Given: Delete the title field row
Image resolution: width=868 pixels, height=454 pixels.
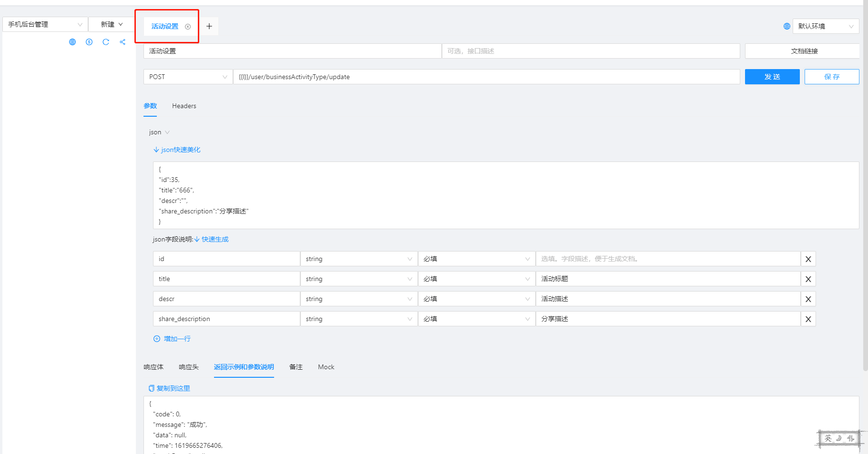Looking at the screenshot, I should coord(808,279).
